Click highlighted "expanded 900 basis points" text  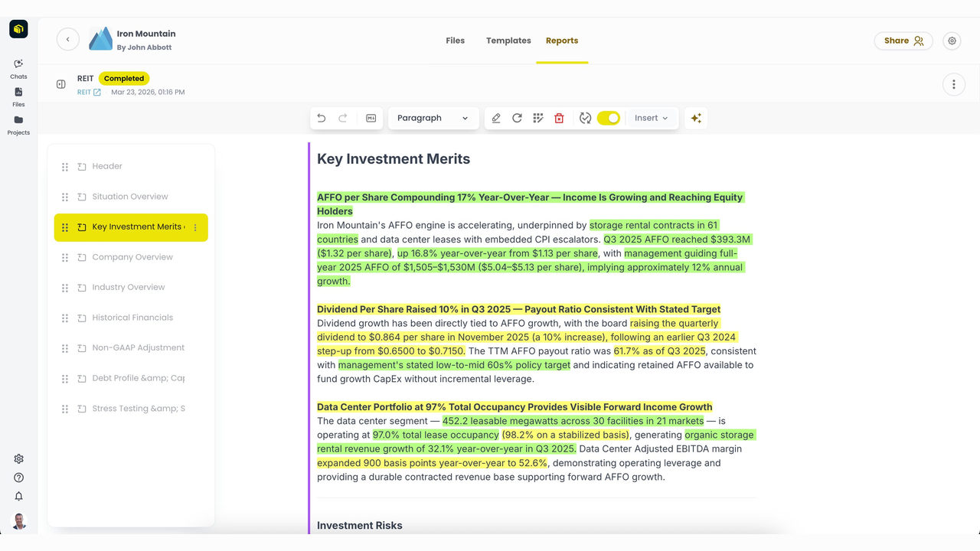click(433, 463)
